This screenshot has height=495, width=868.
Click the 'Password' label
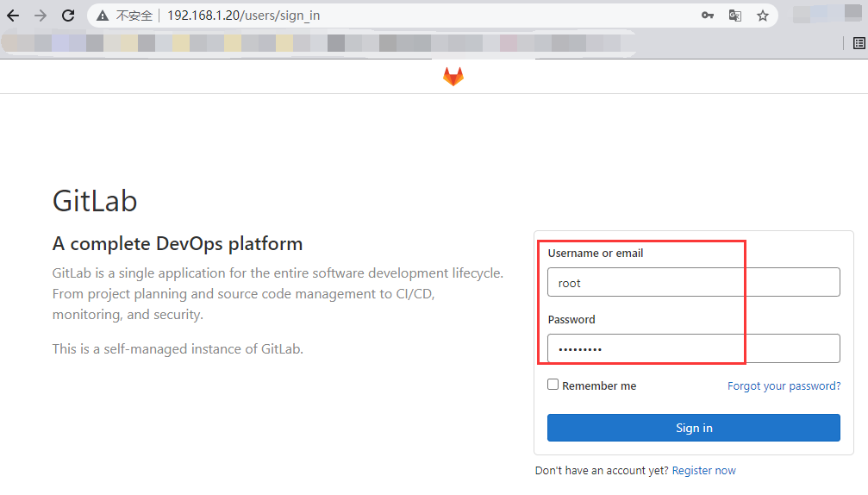pos(571,319)
